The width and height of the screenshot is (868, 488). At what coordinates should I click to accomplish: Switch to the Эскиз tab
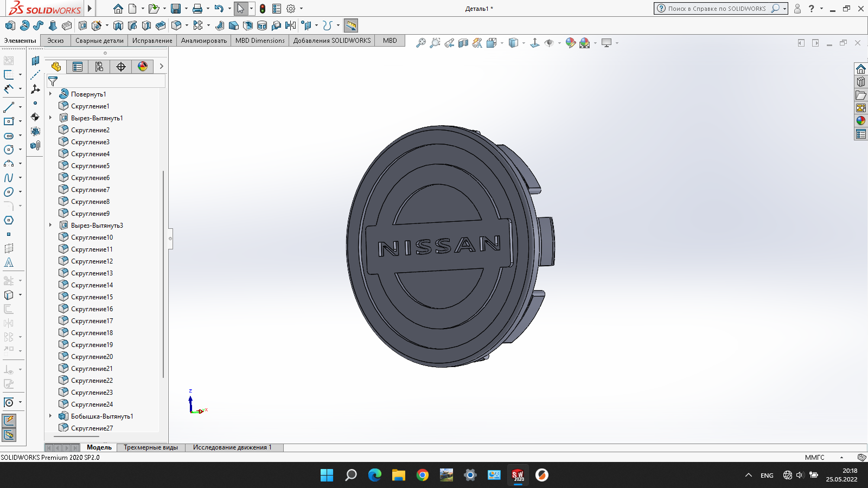tap(55, 41)
